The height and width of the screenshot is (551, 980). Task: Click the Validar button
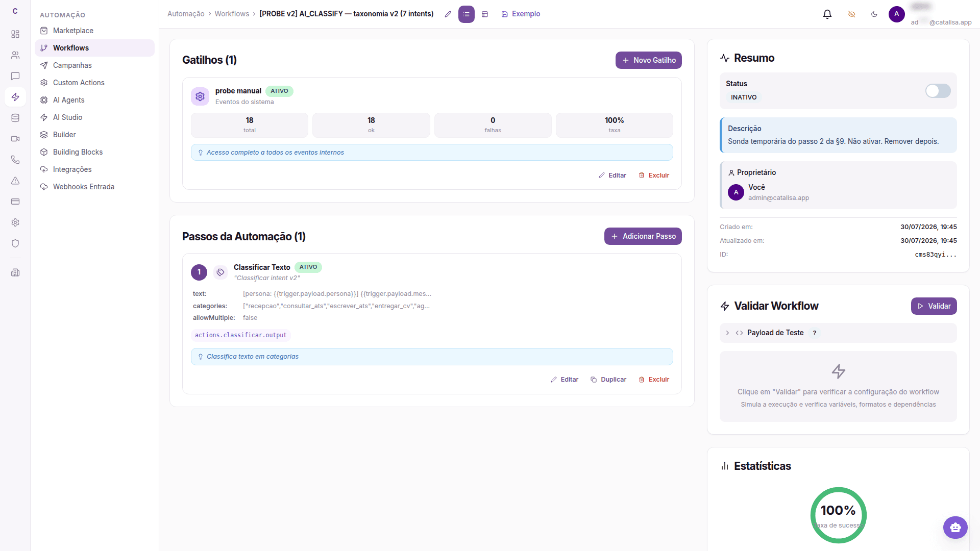tap(934, 306)
